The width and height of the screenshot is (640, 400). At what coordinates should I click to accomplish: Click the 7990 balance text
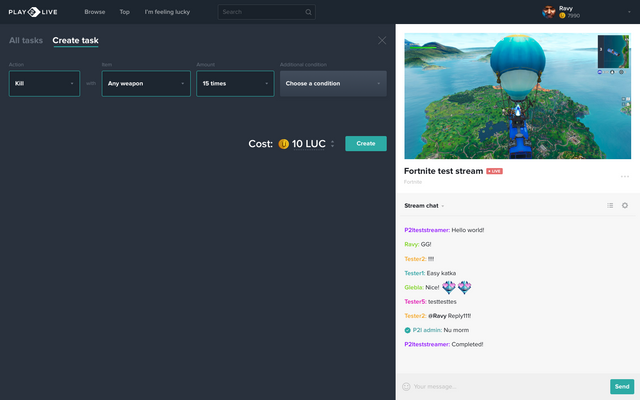(573, 16)
